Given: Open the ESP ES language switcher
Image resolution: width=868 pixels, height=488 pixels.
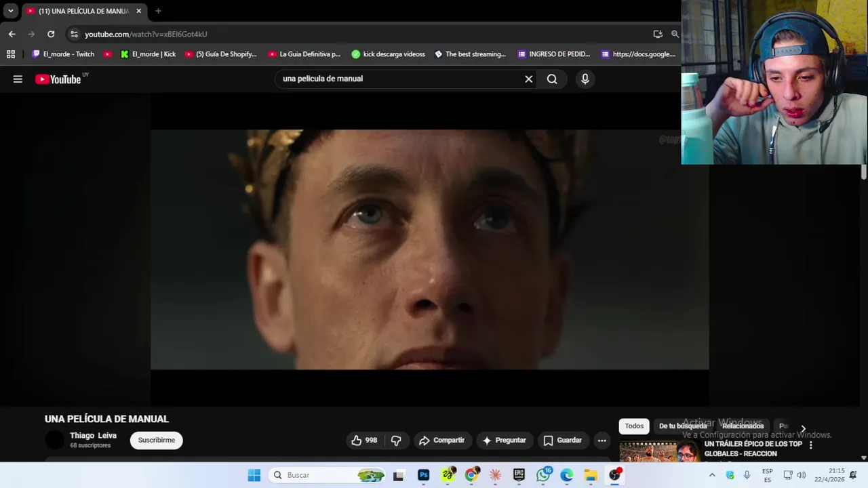Looking at the screenshot, I should (x=767, y=475).
